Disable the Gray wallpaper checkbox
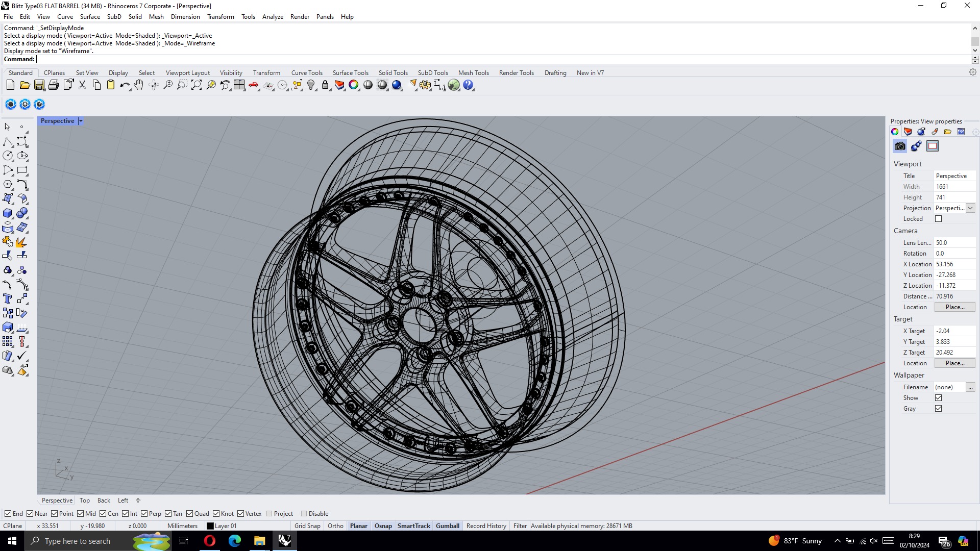This screenshot has height=551, width=980. [x=938, y=409]
